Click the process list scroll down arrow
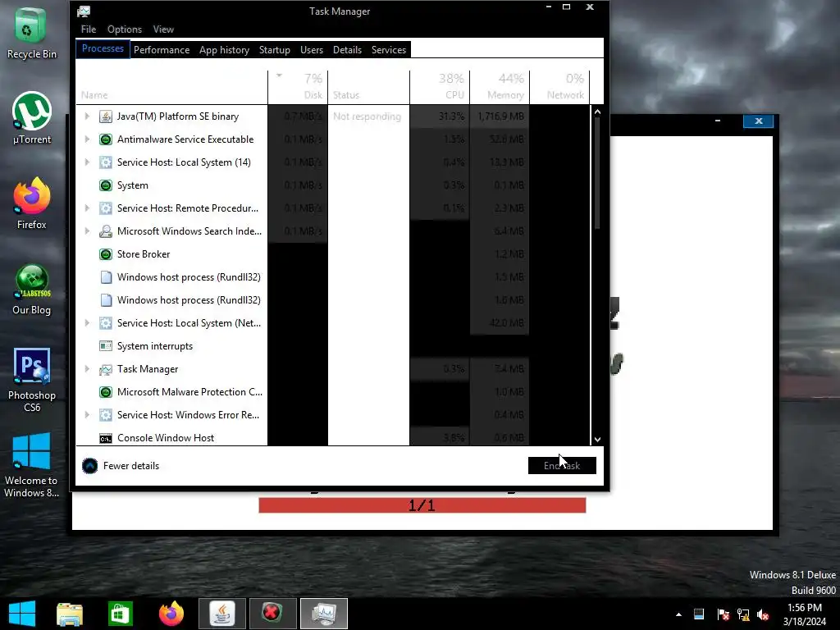Screen dimensions: 840x630 pos(597,440)
